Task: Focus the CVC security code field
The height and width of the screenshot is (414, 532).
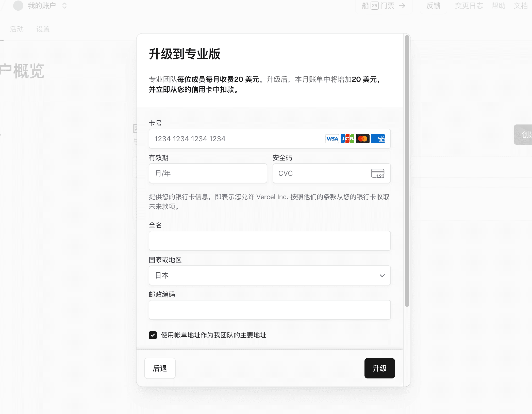Action: (331, 173)
